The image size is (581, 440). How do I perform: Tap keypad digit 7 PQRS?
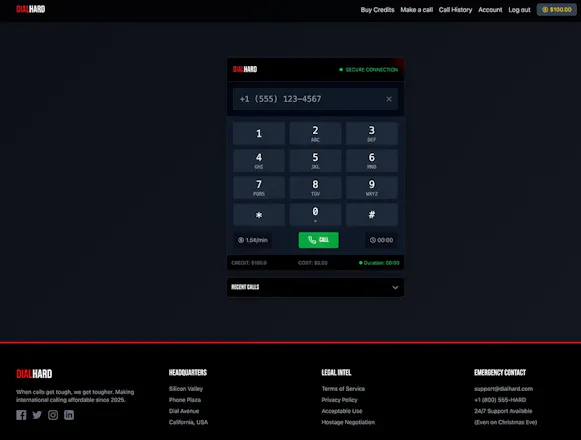pos(259,188)
